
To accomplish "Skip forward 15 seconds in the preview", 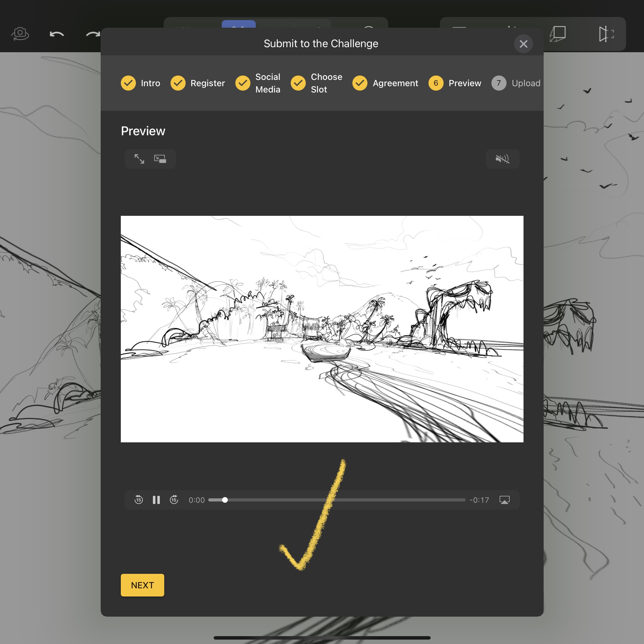I will tap(174, 500).
